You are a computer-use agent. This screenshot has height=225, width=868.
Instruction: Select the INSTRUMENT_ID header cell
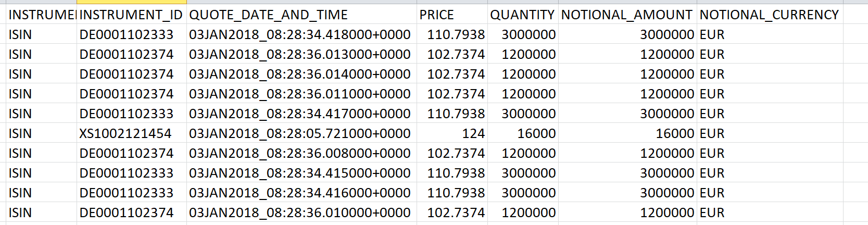(x=132, y=15)
